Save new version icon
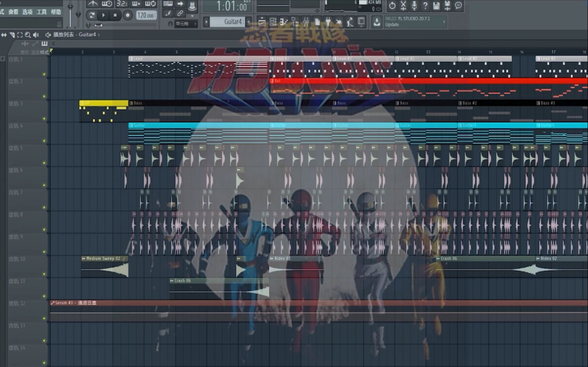This screenshot has width=588, height=367. [447, 6]
